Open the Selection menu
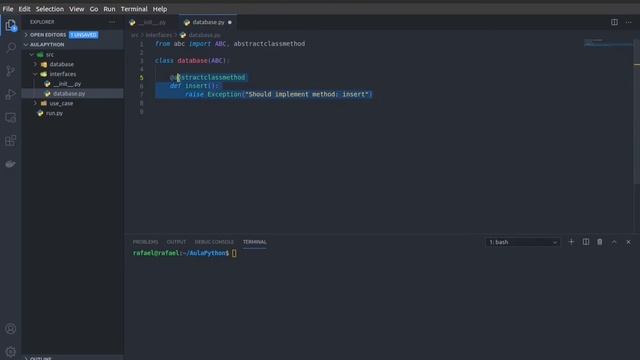The width and height of the screenshot is (640, 360). [x=50, y=9]
